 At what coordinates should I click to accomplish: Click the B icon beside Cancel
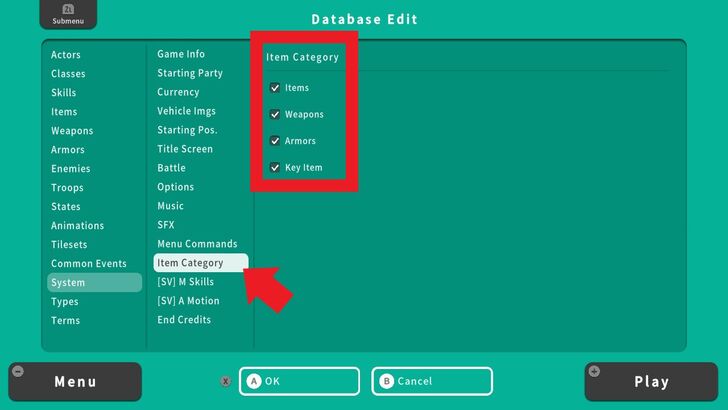pyautogui.click(x=387, y=381)
